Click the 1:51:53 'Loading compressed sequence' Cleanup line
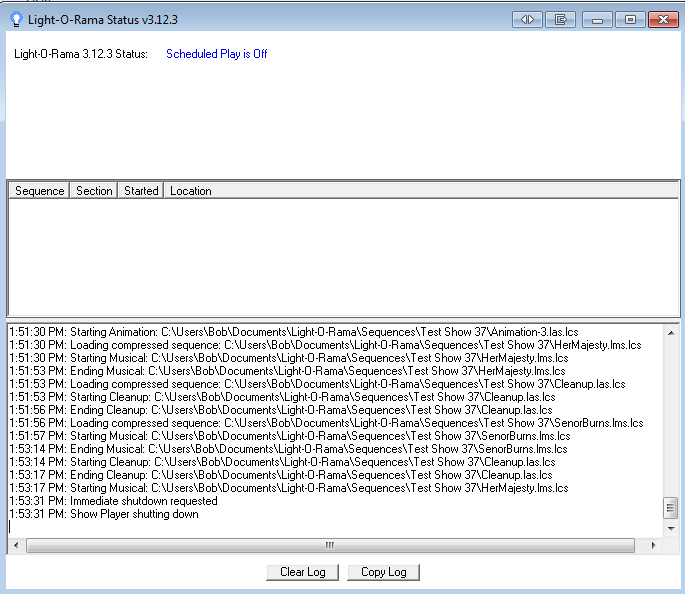This screenshot has height=594, width=685. [x=318, y=384]
